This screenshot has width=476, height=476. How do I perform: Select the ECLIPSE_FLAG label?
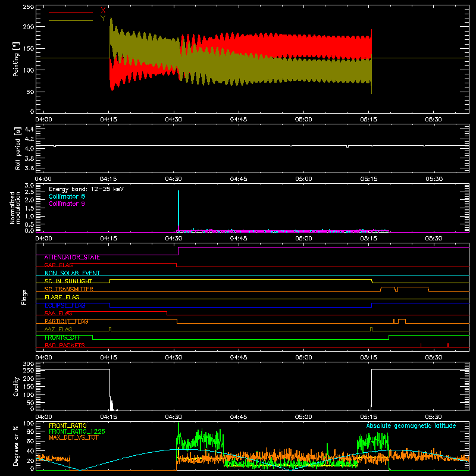pos(65,305)
